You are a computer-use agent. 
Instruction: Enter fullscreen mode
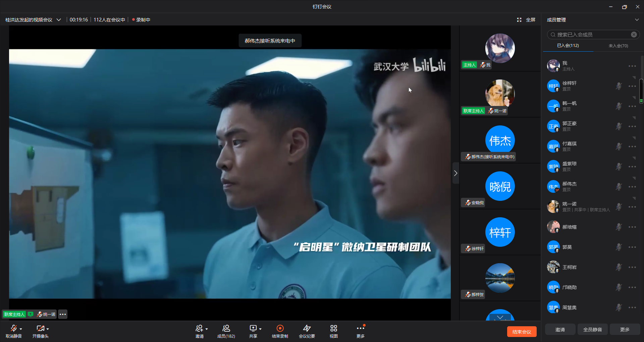(526, 20)
